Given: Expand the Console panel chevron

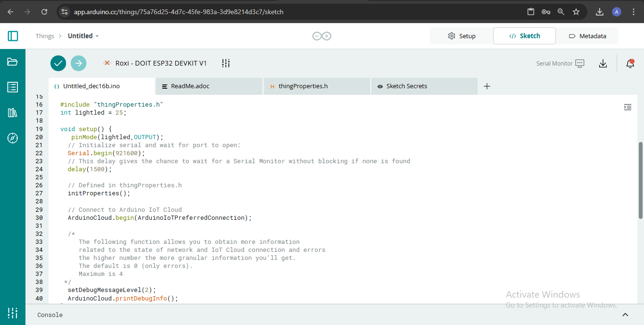Looking at the screenshot, I should pos(625,315).
